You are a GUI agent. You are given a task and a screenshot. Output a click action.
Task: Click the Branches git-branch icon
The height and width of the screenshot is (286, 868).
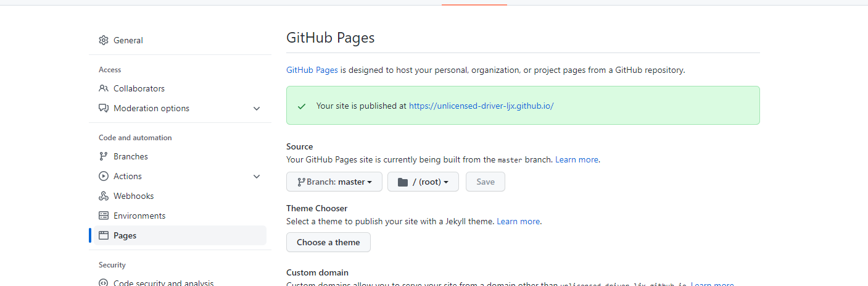pyautogui.click(x=104, y=156)
